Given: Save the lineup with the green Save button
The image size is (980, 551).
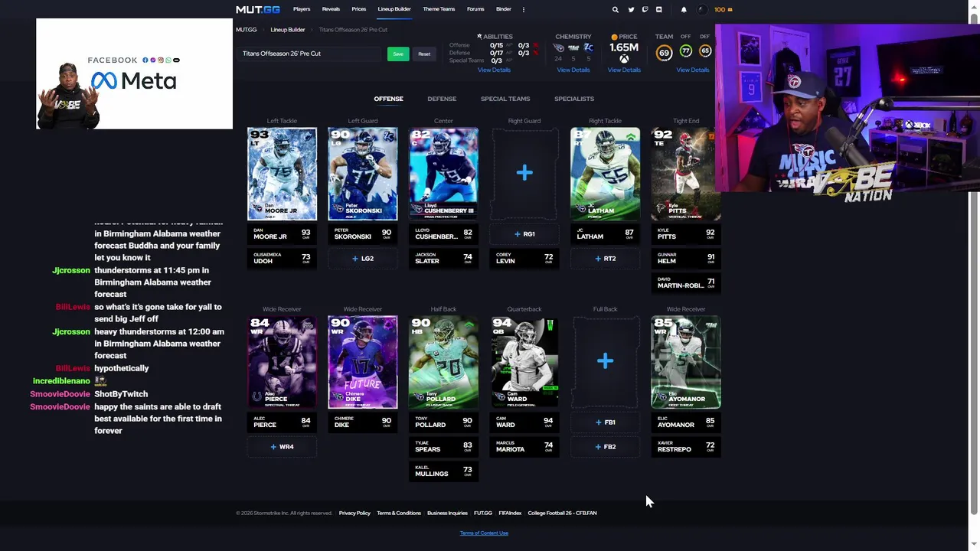Looking at the screenshot, I should (398, 54).
